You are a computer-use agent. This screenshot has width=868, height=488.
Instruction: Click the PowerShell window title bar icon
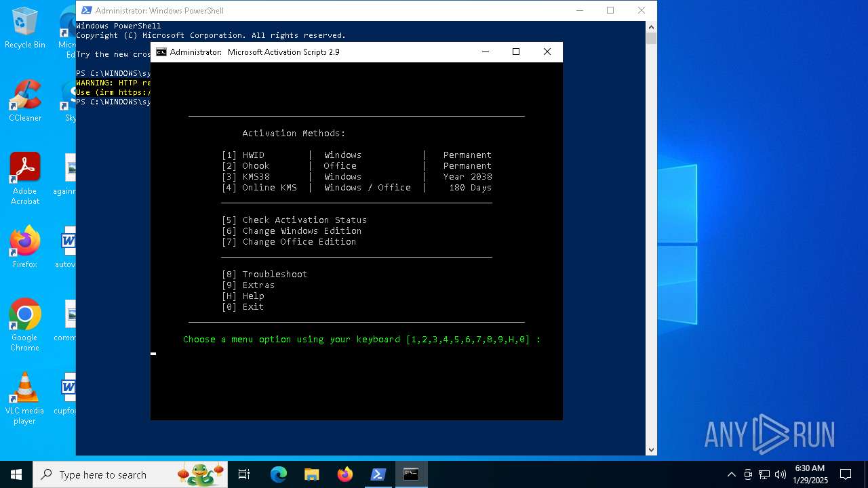click(85, 10)
